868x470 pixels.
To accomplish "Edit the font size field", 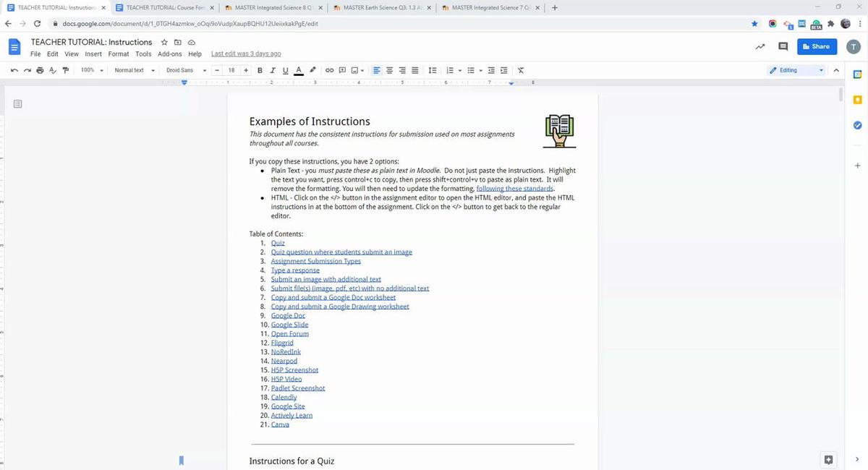I will coord(231,70).
